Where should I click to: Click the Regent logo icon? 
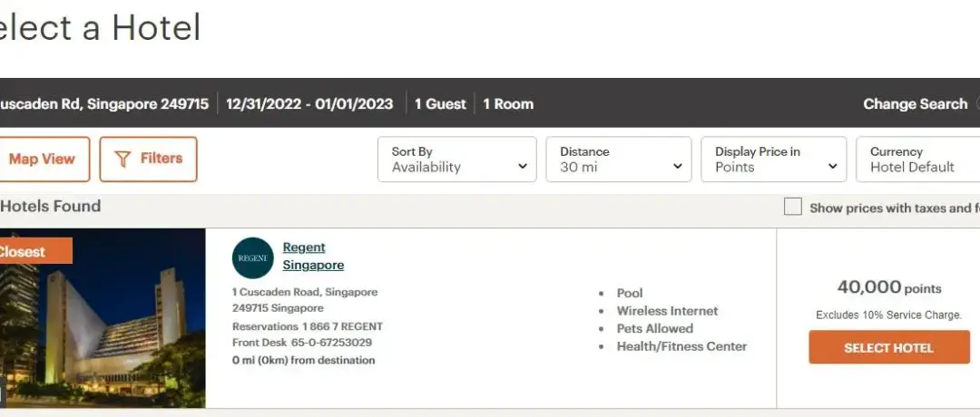(252, 257)
